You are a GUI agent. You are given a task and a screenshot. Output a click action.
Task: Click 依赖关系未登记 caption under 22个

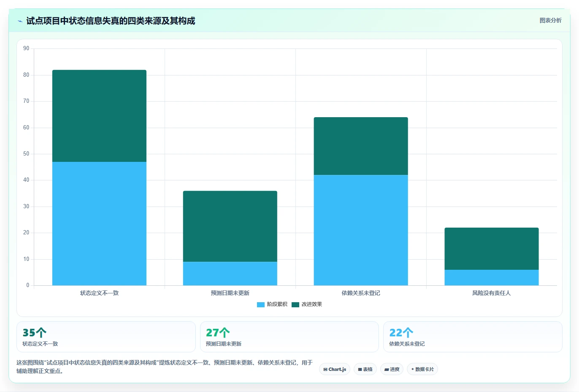(407, 344)
